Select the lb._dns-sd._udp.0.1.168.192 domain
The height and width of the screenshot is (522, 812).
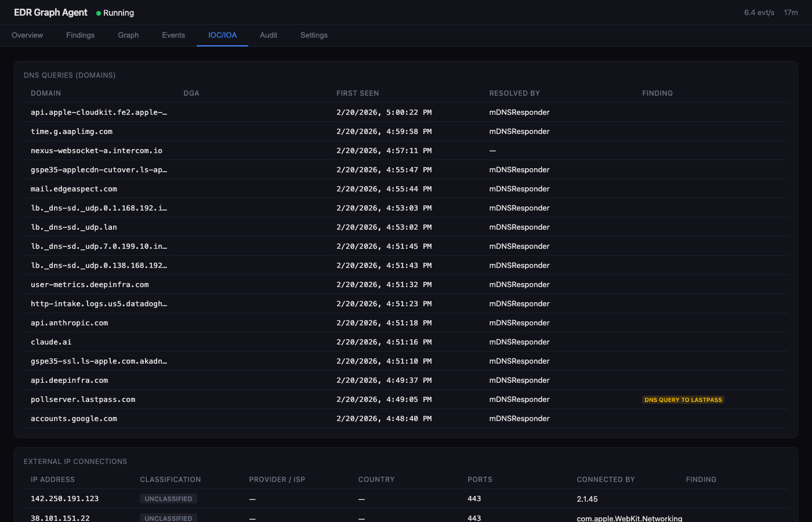click(99, 208)
